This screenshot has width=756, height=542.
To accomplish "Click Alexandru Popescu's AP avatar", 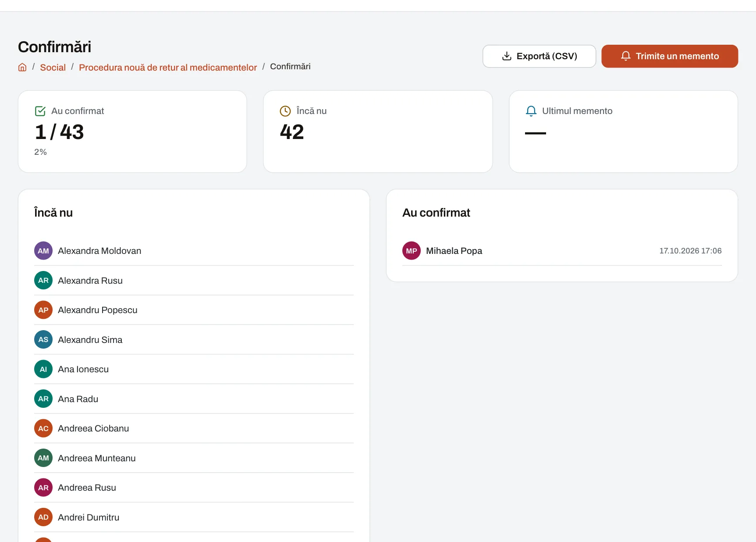I will click(43, 310).
